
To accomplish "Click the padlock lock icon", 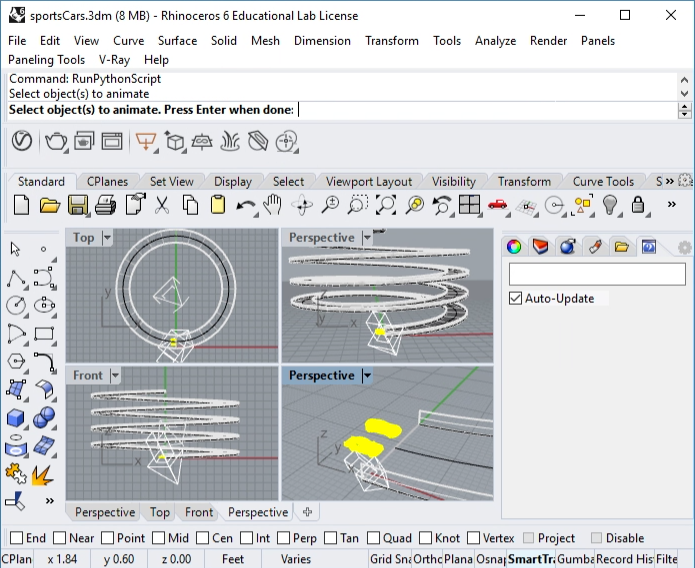I will coord(638,205).
